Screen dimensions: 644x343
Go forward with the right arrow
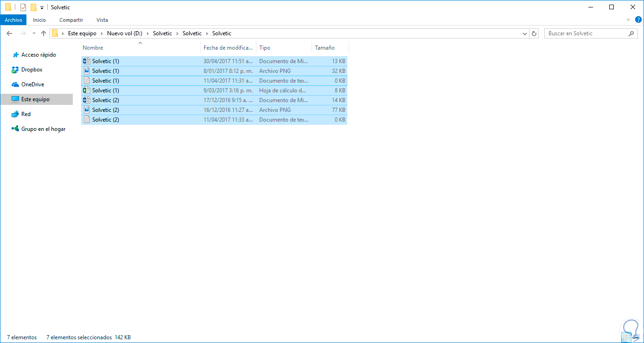pos(23,33)
